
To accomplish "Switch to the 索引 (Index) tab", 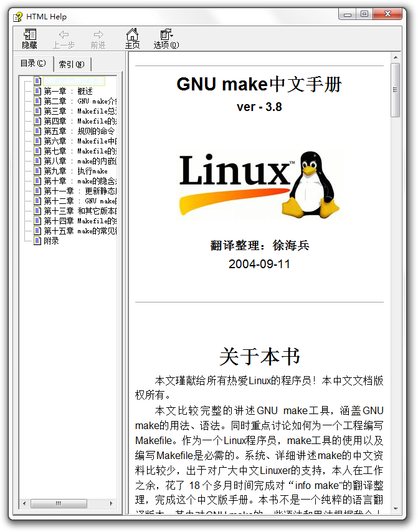I will 72,64.
